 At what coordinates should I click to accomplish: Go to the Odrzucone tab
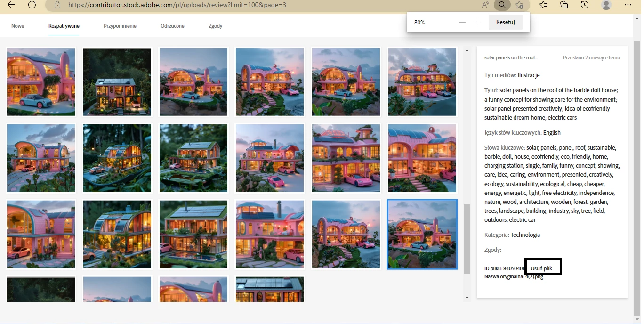172,26
